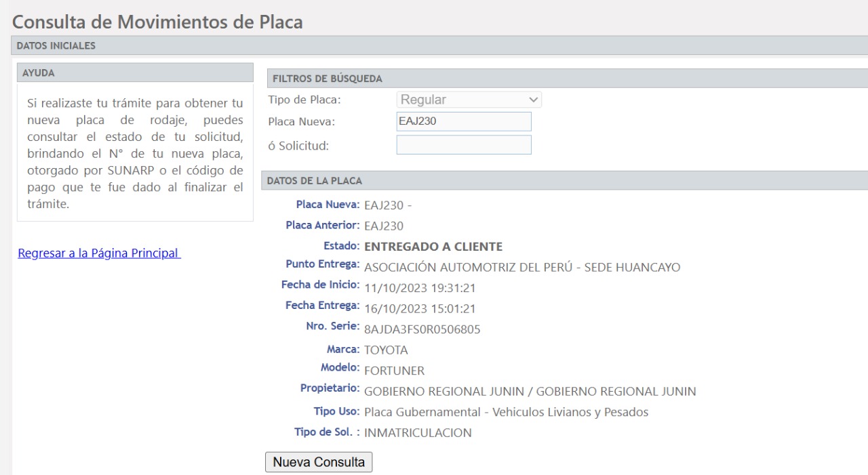
Task: Click the TOYOTA brand value
Action: (386, 350)
